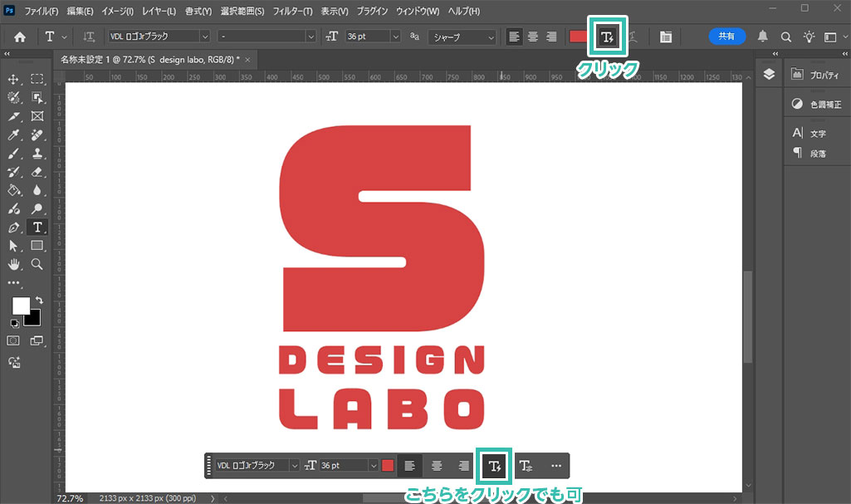Toggle Dynamic Text in the contextual task bar
This screenshot has width=851, height=504.
(x=494, y=466)
